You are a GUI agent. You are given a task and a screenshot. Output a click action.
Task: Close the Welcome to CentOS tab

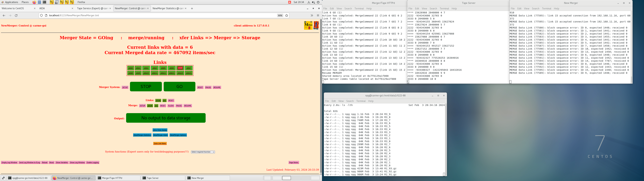pyautogui.click(x=35, y=9)
